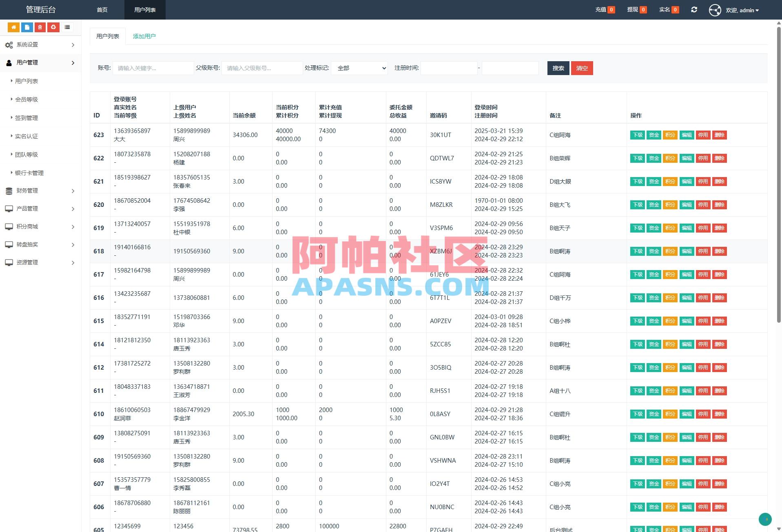
Task: Disable user 610 via 停用
Action: pos(703,414)
